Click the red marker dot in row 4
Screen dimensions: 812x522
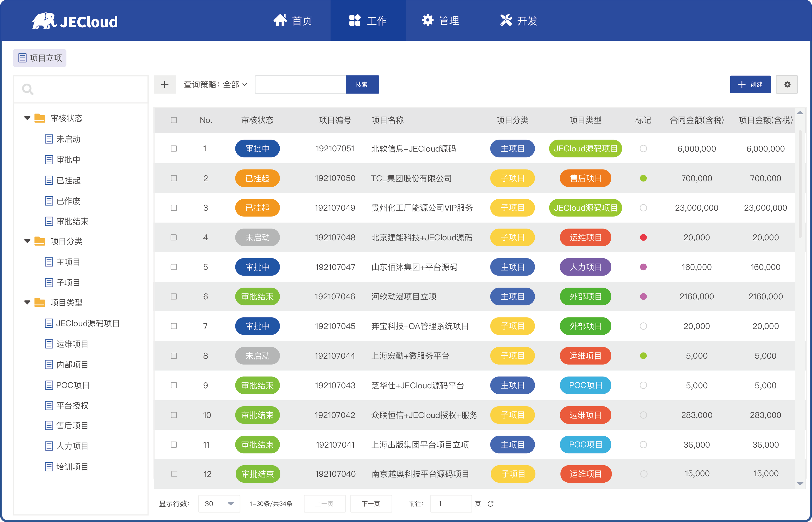pyautogui.click(x=643, y=237)
